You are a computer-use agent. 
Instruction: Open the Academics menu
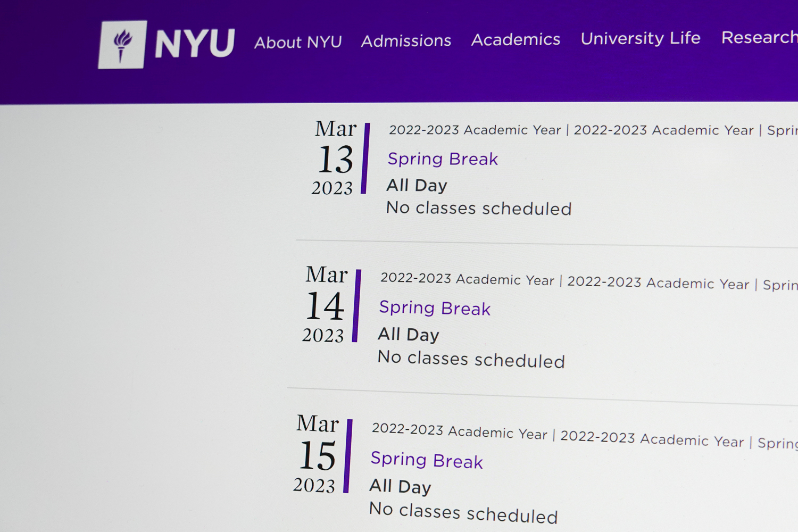click(516, 39)
